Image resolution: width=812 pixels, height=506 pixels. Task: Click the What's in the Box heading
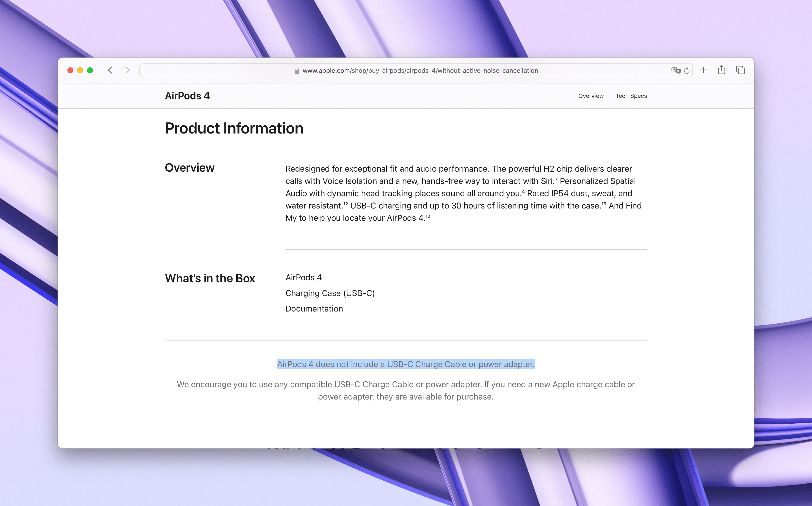point(210,278)
